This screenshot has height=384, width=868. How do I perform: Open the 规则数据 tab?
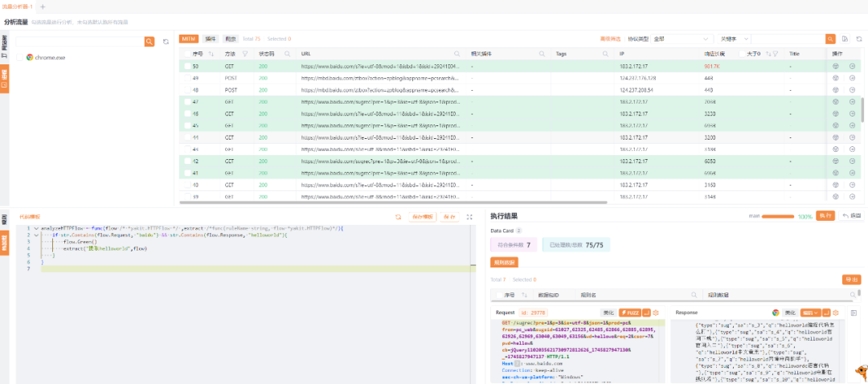(x=504, y=262)
